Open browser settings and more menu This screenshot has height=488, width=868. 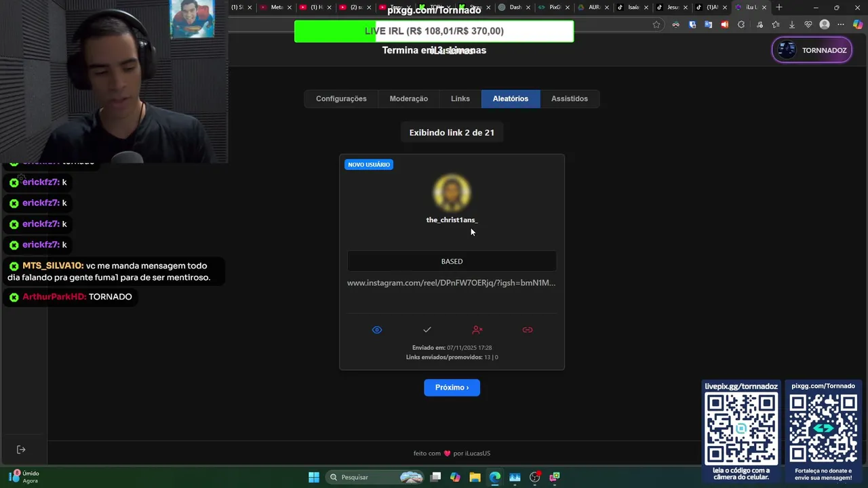841,24
